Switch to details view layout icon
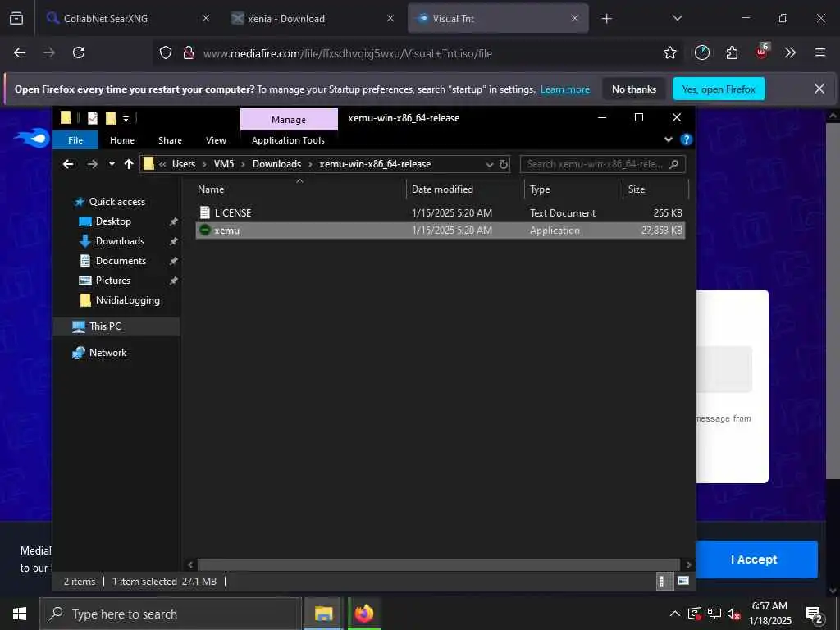Screen dimensions: 840x630 tap(663, 582)
